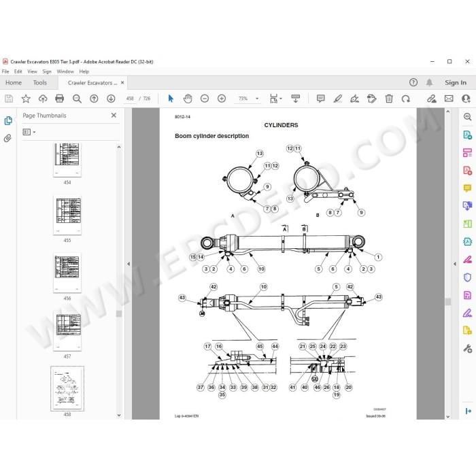Close the Crawler Excavators document tab
This screenshot has height=476, width=476.
point(122,82)
